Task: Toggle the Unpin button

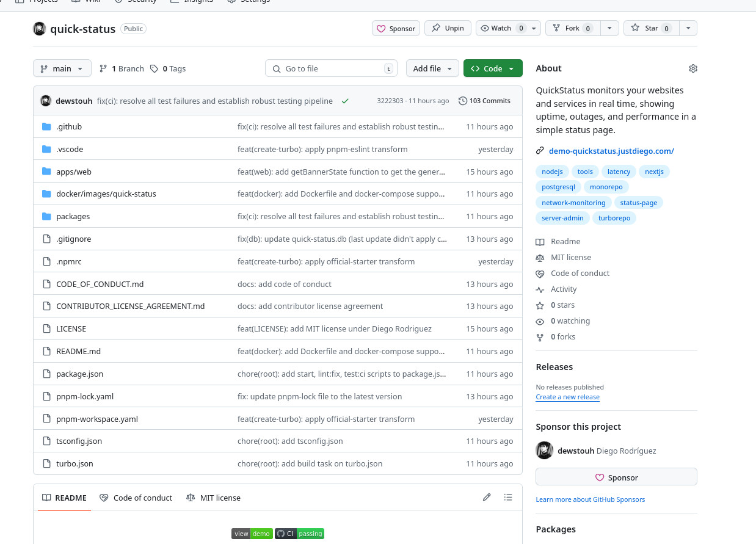Action: coord(448,28)
